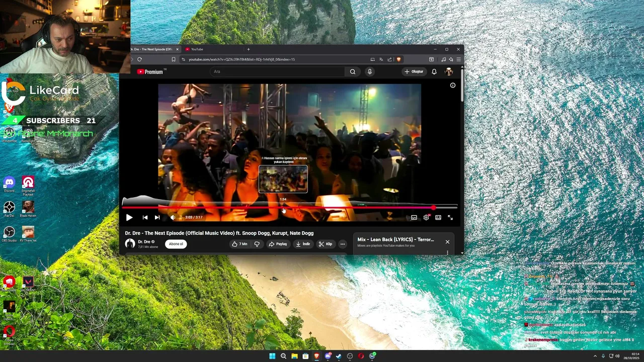Click the YouTube search magnifier button
This screenshot has height=362, width=644.
pyautogui.click(x=353, y=71)
